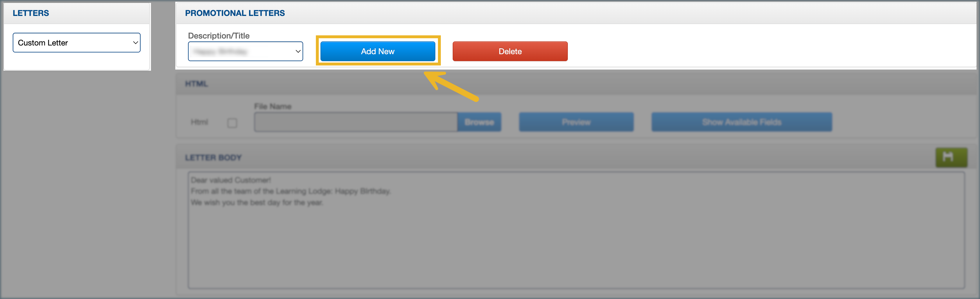Click the Description/Title field label

tap(219, 36)
